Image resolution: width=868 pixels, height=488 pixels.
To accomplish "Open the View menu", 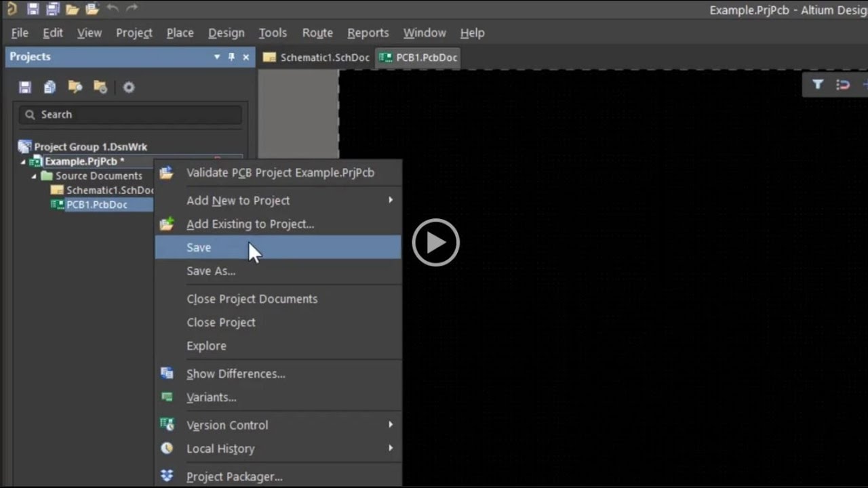I will (90, 33).
